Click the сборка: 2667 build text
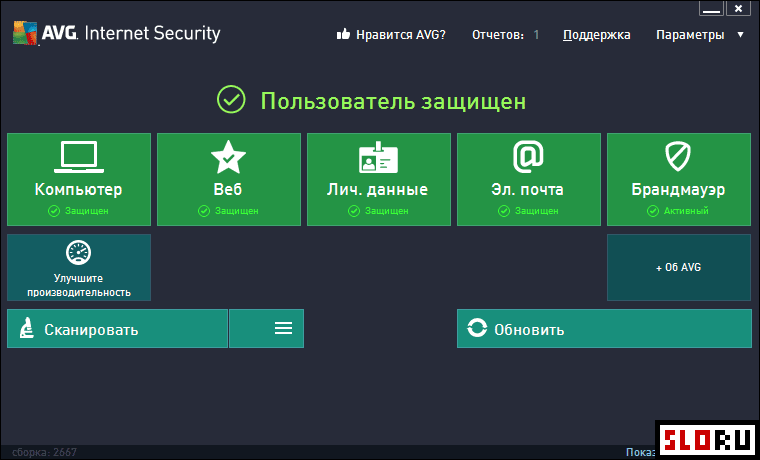 [x=45, y=452]
